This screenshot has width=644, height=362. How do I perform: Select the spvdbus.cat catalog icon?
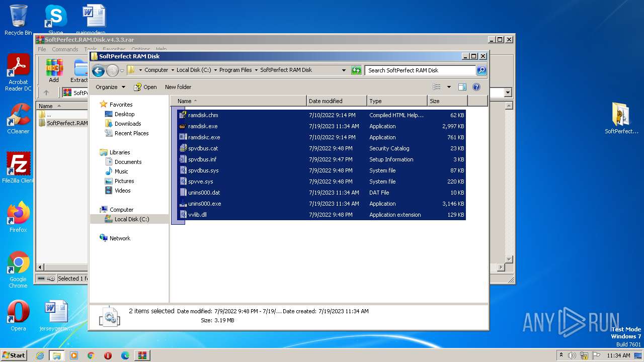tap(183, 148)
